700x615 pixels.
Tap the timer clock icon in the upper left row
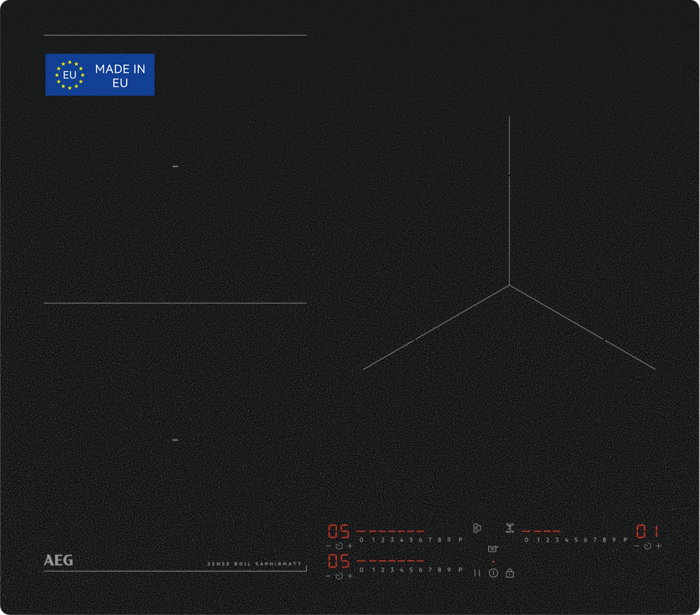point(339,546)
